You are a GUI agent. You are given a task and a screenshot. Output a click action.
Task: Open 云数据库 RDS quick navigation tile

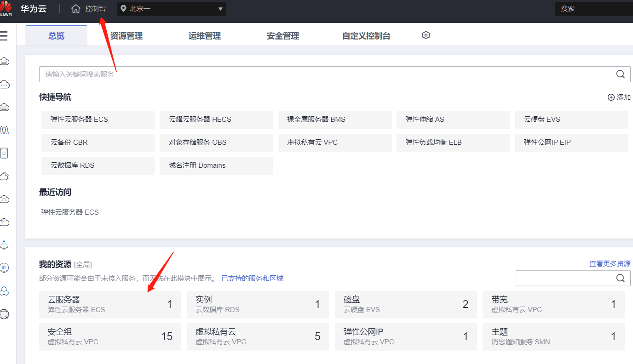point(98,165)
